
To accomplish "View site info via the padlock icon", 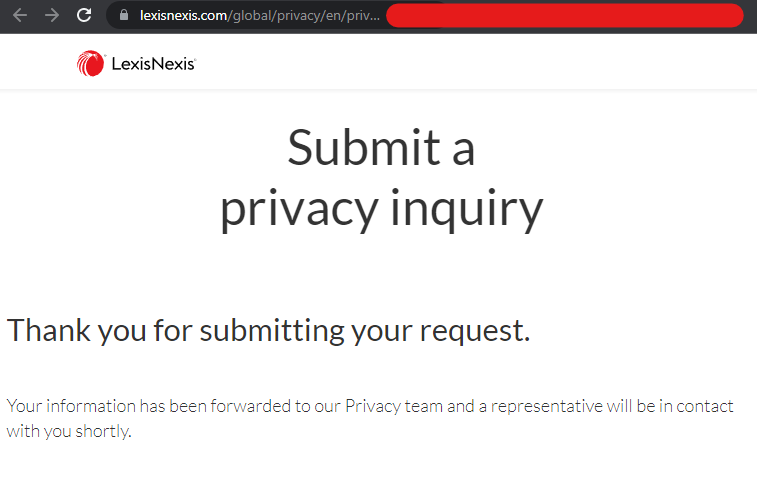I will pyautogui.click(x=124, y=15).
